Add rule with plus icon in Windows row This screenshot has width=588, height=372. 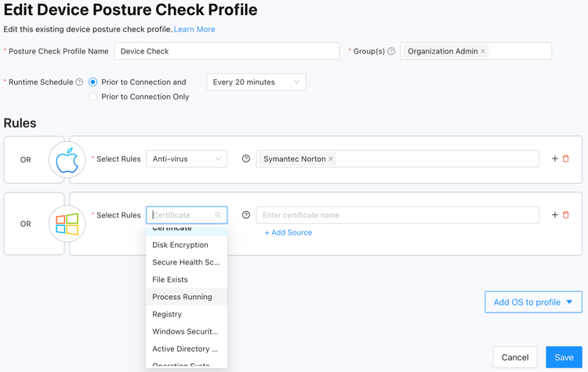[555, 215]
